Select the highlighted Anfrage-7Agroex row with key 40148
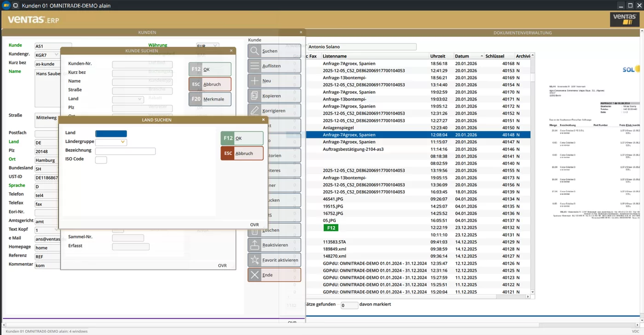The width and height of the screenshot is (644, 335). pyautogui.click(x=418, y=135)
